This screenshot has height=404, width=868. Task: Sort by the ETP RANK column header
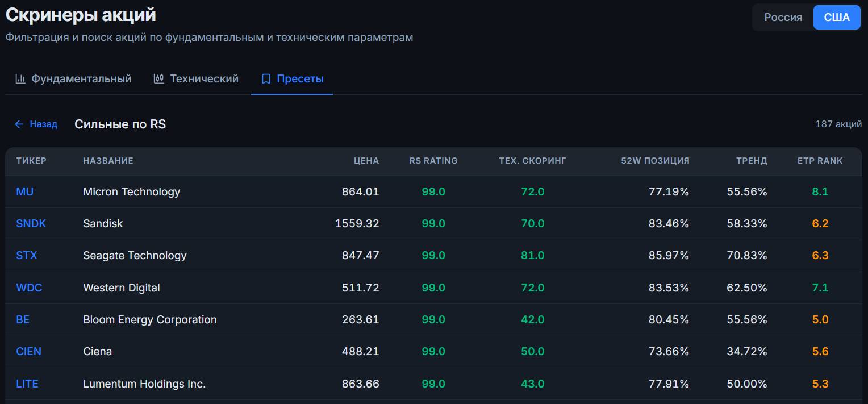tap(820, 161)
